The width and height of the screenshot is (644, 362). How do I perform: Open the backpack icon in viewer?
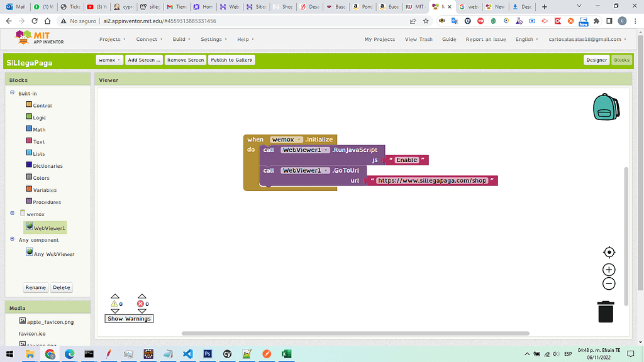[606, 107]
